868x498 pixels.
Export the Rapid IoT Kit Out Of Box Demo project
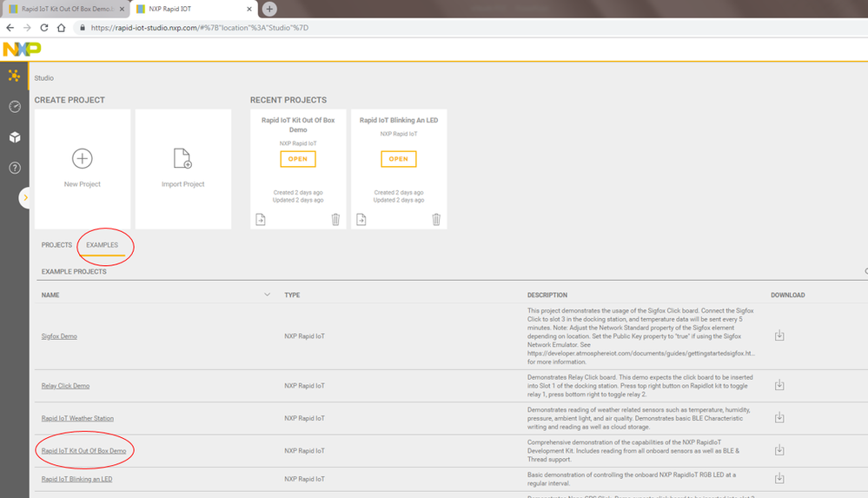click(261, 220)
